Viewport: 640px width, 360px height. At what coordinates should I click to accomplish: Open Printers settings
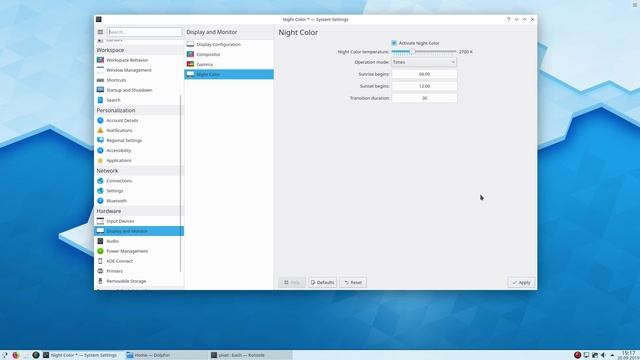pos(139,271)
